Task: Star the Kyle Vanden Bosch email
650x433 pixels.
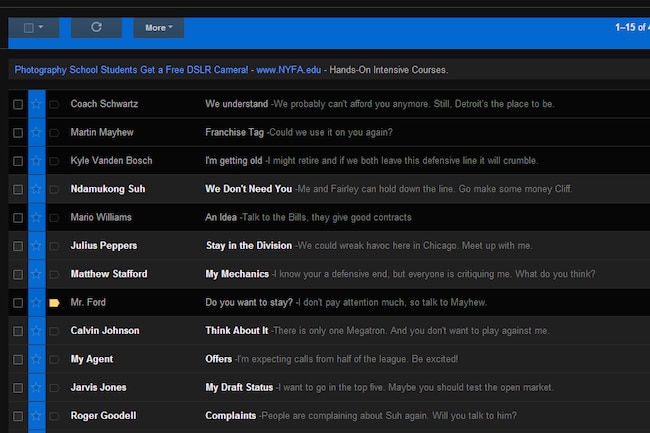Action: [x=36, y=160]
